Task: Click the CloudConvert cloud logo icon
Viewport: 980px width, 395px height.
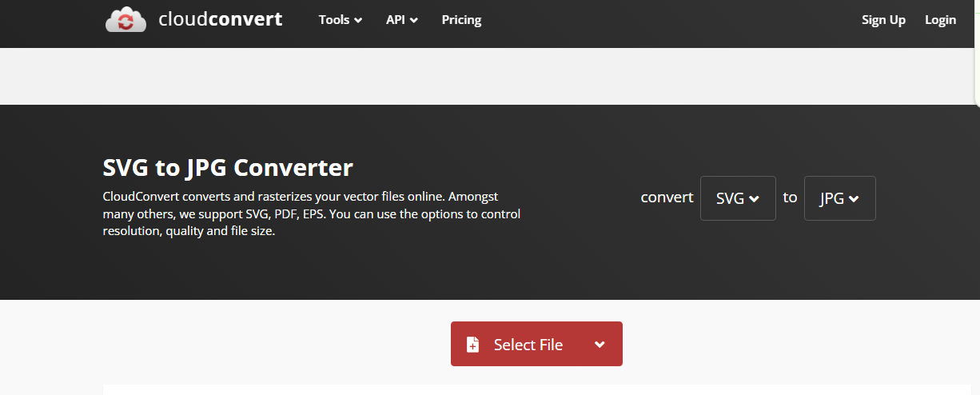Action: [x=125, y=19]
